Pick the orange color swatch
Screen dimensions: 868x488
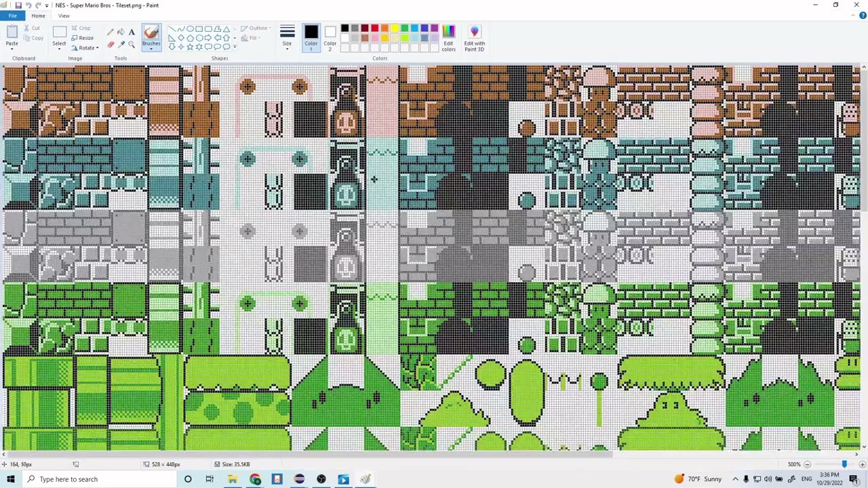(384, 28)
